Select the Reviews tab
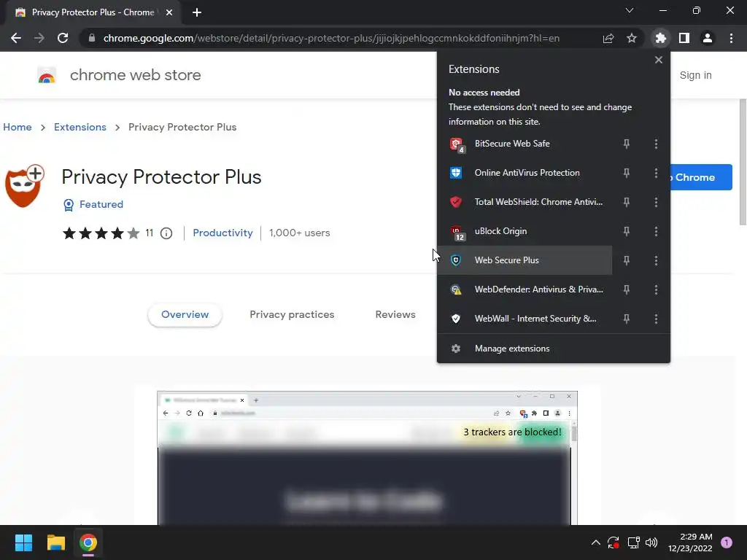 coord(395,315)
